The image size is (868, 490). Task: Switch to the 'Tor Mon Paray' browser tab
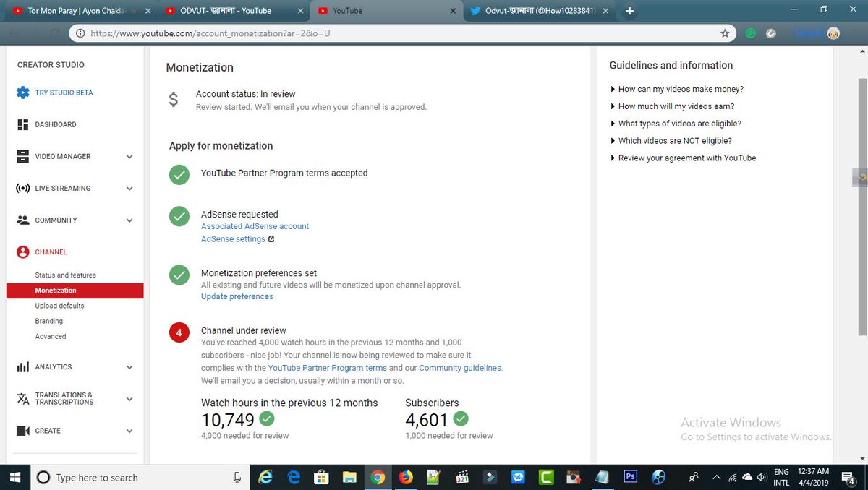(80, 11)
